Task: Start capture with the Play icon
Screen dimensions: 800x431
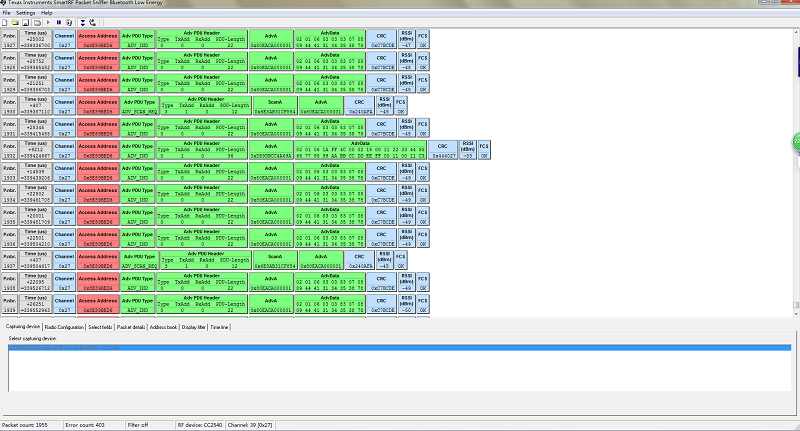Action: point(48,22)
